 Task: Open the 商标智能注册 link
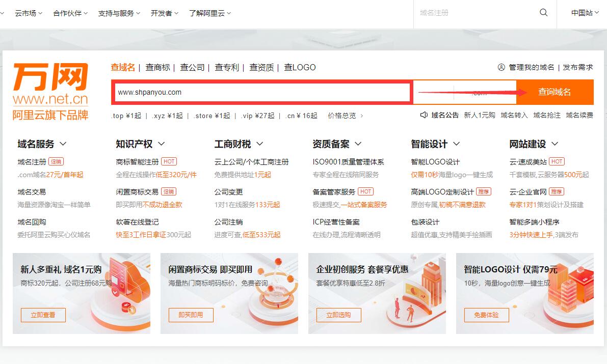coord(138,162)
